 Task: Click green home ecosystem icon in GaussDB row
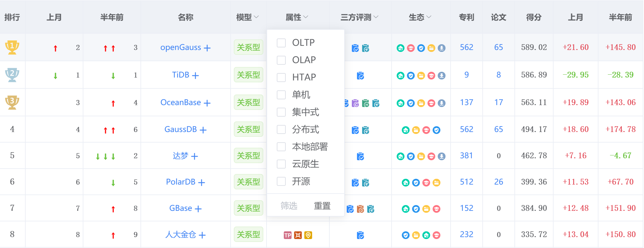(x=406, y=130)
